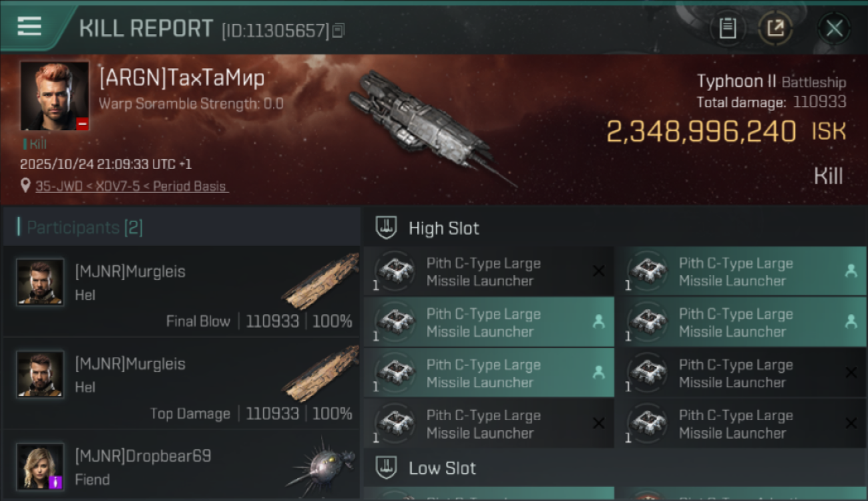Switch to the Participants [2] tab
Screen dimensions: 868x501
(84, 227)
